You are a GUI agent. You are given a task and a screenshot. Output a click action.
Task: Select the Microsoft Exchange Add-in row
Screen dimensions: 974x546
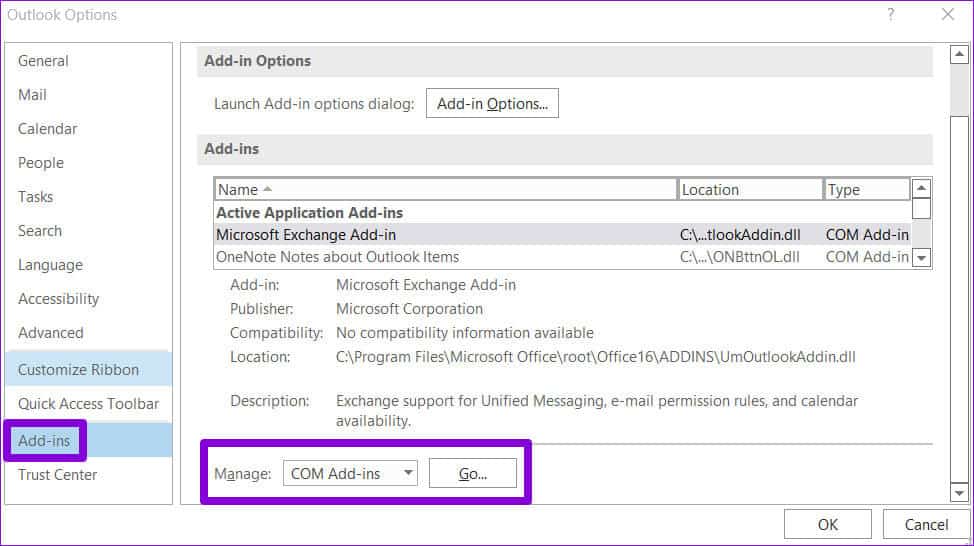coord(562,235)
